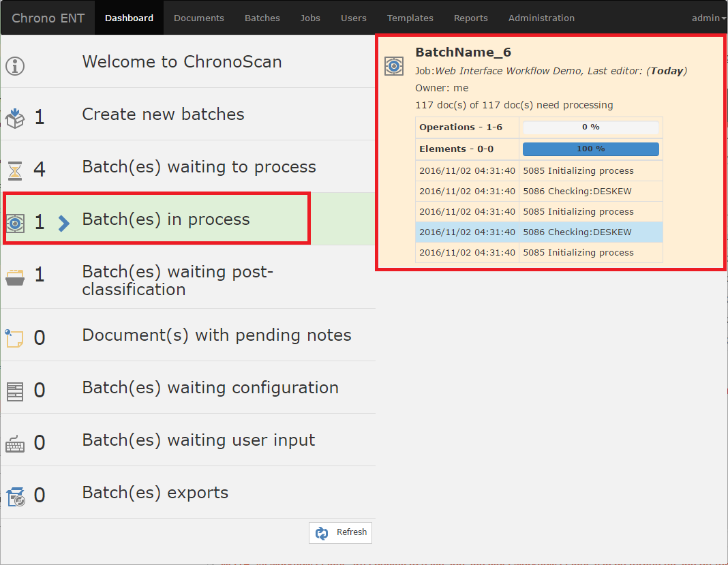The width and height of the screenshot is (728, 565).
Task: Open Create new batches entry
Action: point(188,114)
